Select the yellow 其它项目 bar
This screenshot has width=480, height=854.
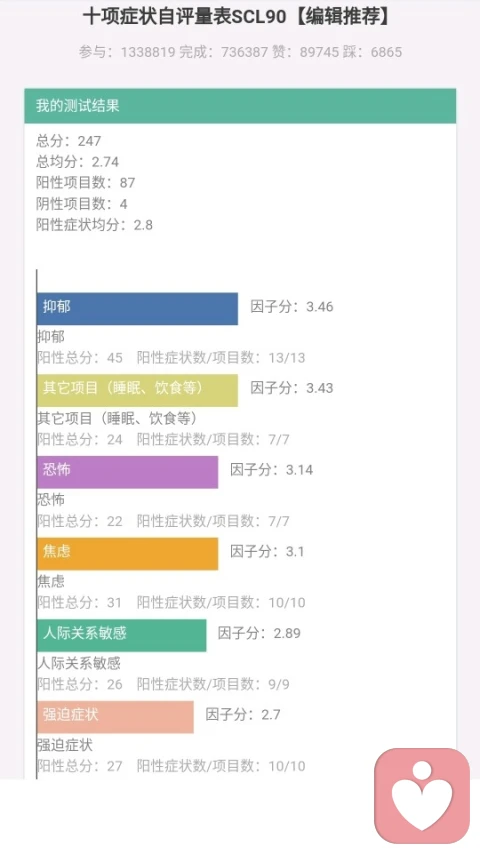[137, 390]
